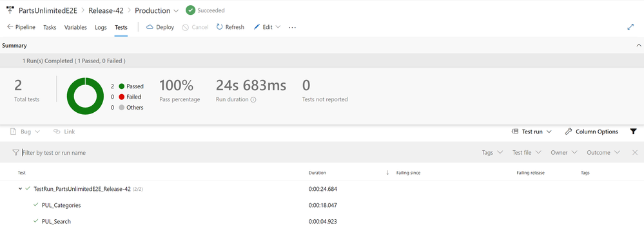Image resolution: width=644 pixels, height=245 pixels.
Task: Click the Refresh icon button
Action: [x=220, y=26]
